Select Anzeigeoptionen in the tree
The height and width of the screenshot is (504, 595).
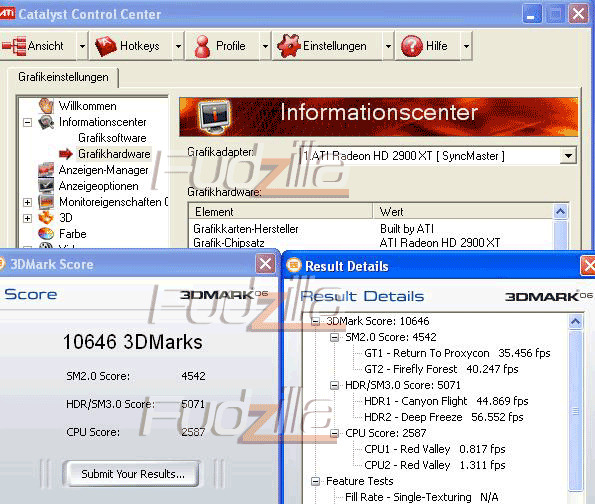99,186
